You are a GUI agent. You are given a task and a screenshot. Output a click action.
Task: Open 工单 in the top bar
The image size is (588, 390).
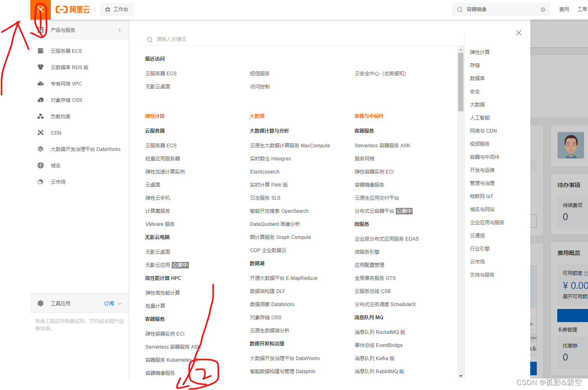(x=582, y=9)
